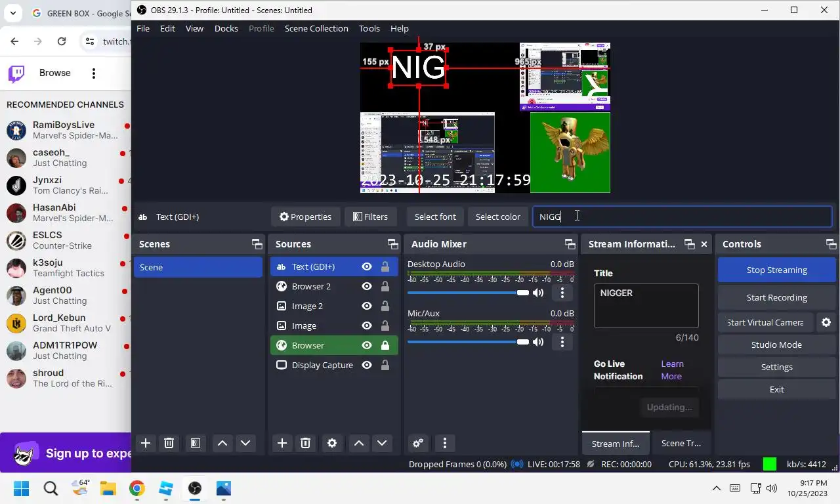Move source down arrow in Sources dock
The width and height of the screenshot is (840, 504).
point(382,443)
